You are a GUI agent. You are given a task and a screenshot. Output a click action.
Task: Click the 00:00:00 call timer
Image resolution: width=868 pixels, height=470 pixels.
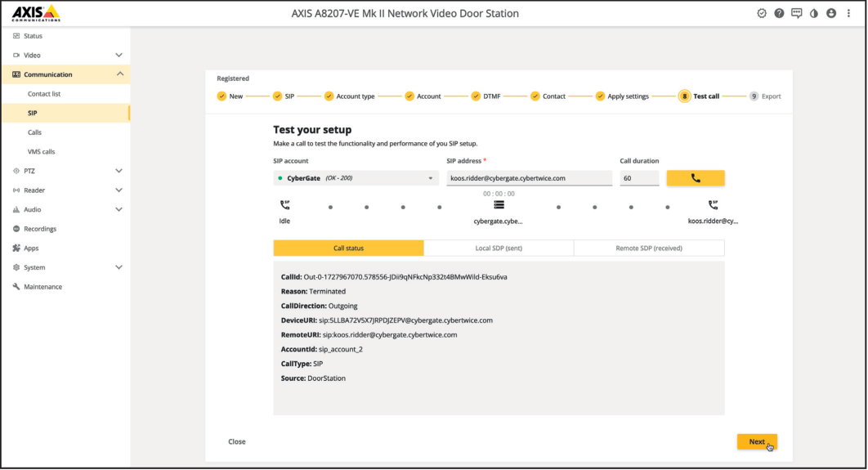tap(499, 194)
